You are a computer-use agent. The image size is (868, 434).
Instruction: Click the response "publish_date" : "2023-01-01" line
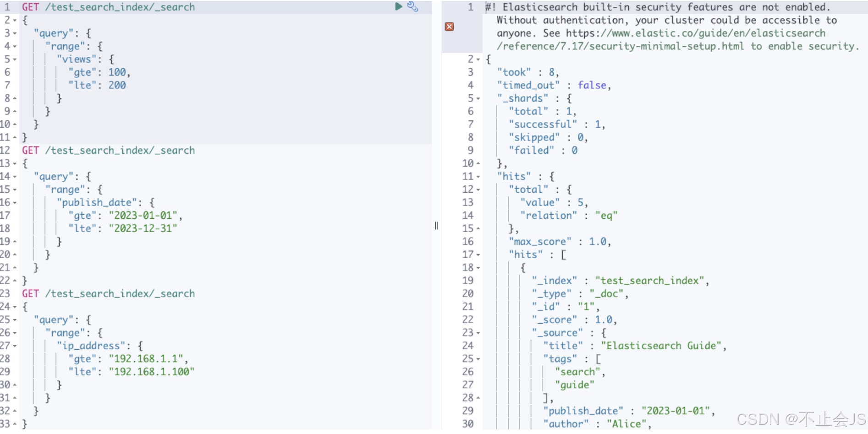(629, 411)
